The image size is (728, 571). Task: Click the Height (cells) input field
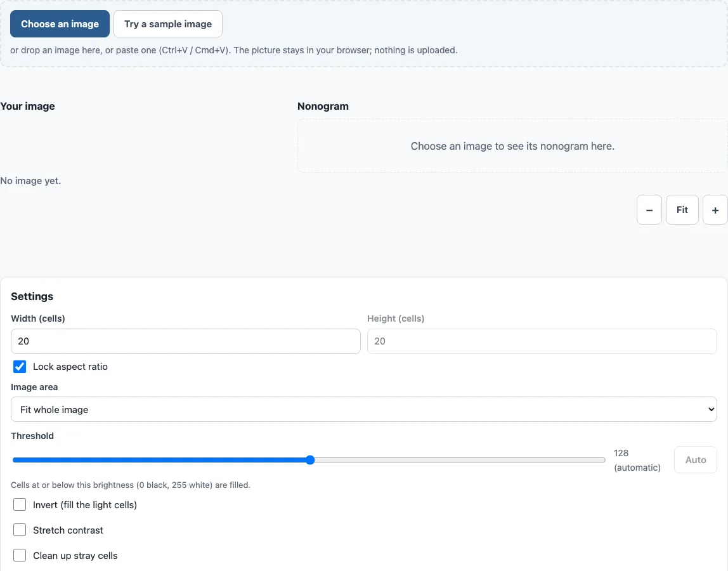pos(542,341)
